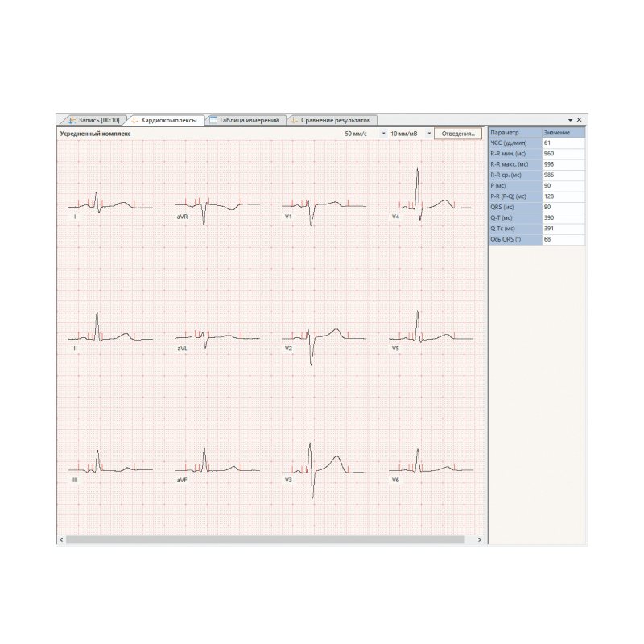The image size is (644, 644).
Task: Click the ECG icon on Запись tab
Action: coord(72,120)
